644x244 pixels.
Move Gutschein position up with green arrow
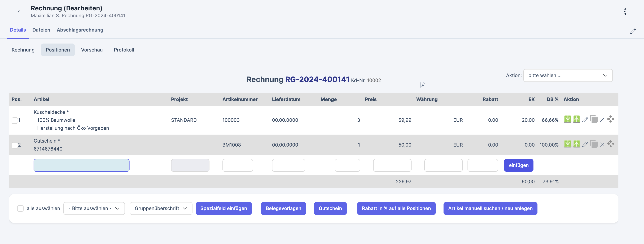pos(576,144)
